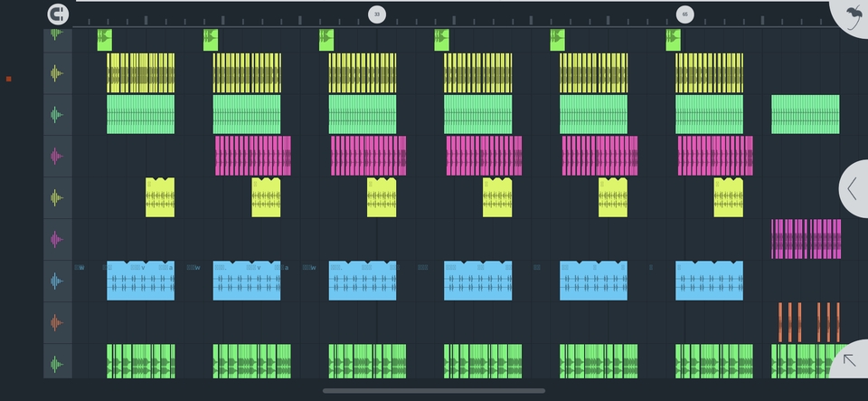Select the lone magenta clip on sixth track
Viewport: 868px width, 401px height.
click(x=806, y=239)
